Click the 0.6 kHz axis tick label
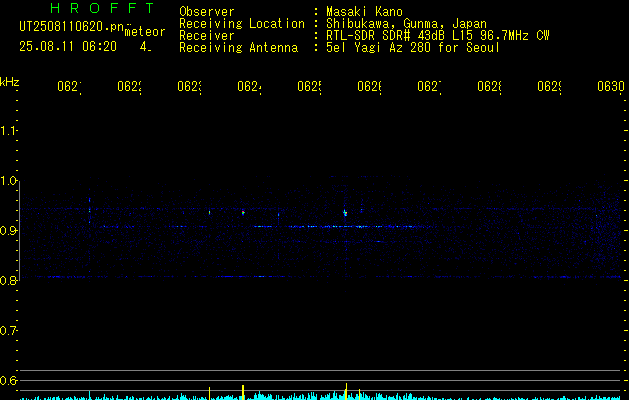 [x=8, y=380]
